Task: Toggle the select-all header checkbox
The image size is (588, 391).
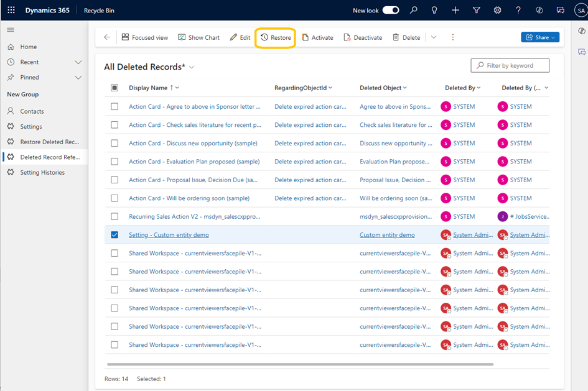Action: [114, 88]
